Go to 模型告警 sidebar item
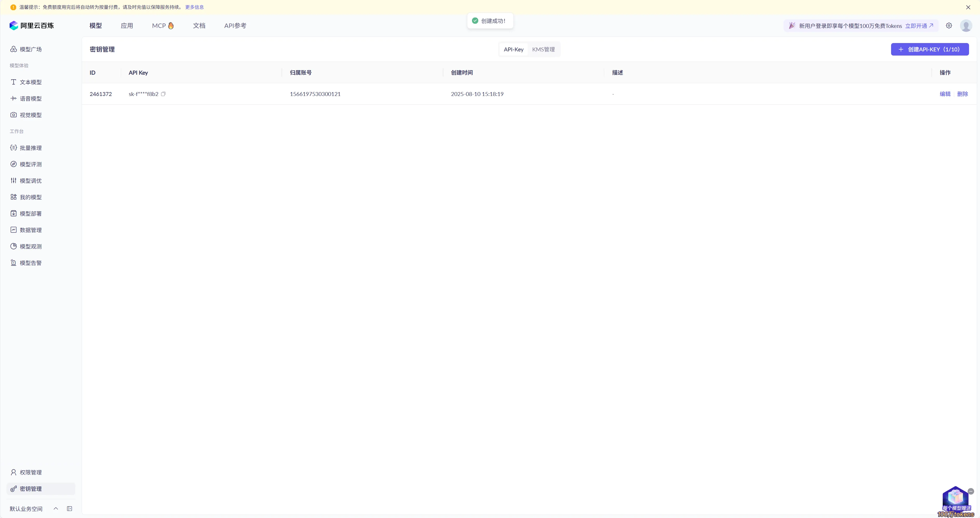Screen dimensions: 980x518 click(31, 263)
